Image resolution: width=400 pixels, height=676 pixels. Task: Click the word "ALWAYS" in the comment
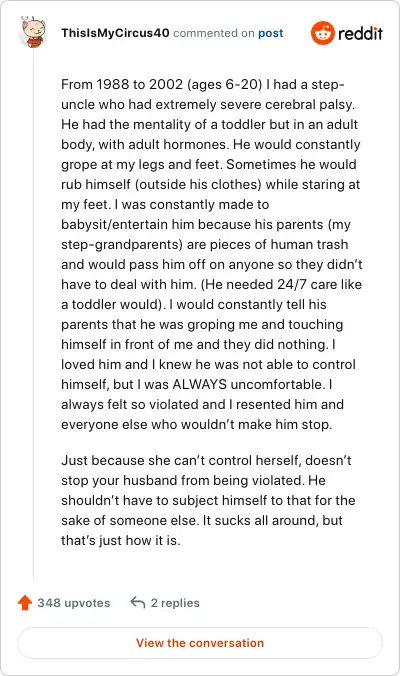tap(200, 384)
